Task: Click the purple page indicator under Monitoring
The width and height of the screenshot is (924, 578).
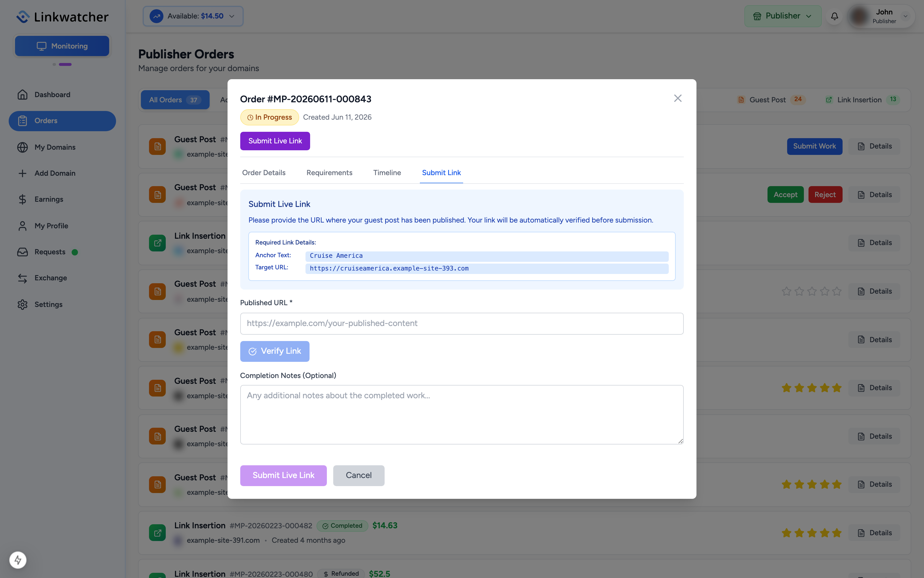Action: (65, 64)
